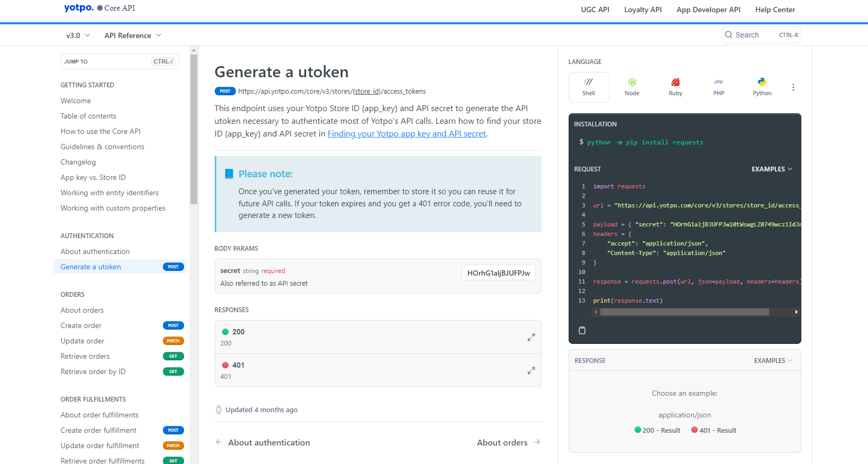Expand the 401 response details
The height and width of the screenshot is (464, 868).
click(x=531, y=370)
